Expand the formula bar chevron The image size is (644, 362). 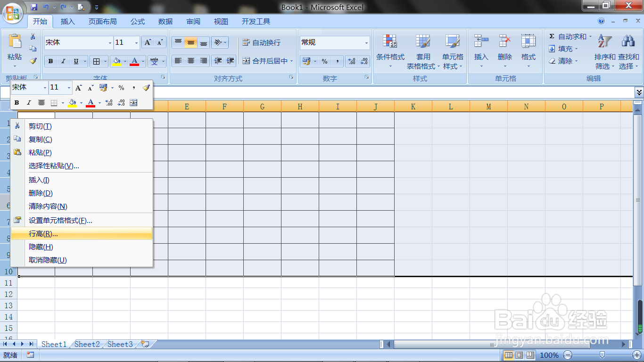(x=639, y=92)
